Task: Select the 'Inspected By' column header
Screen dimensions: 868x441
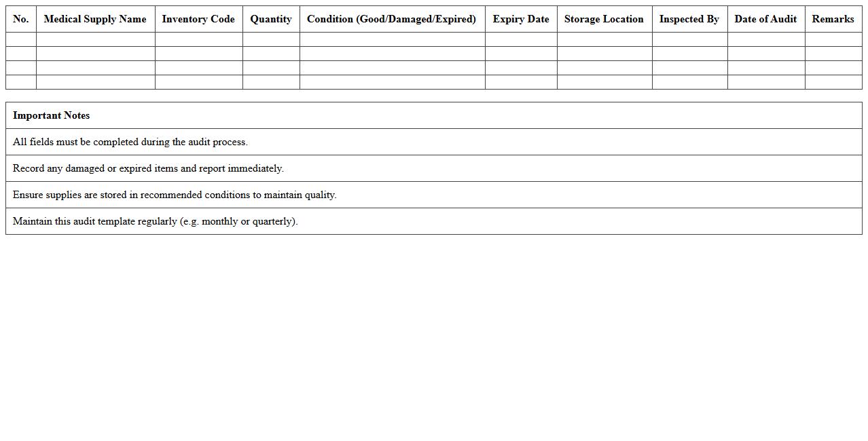Action: click(x=689, y=19)
